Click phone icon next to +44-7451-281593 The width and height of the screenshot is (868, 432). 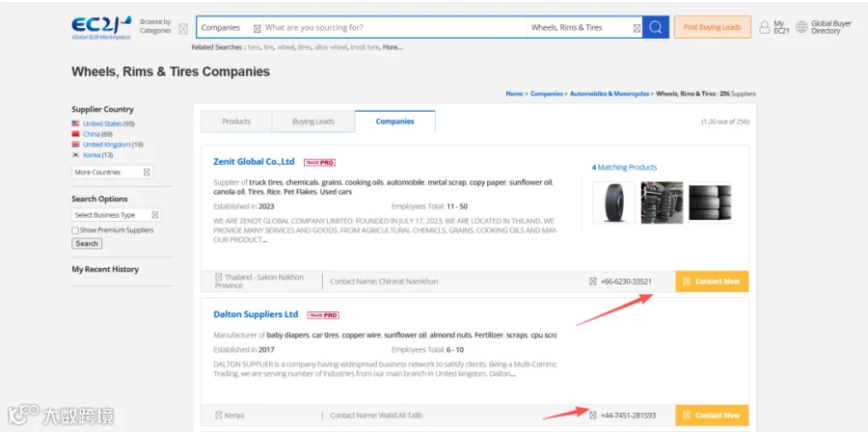click(593, 416)
